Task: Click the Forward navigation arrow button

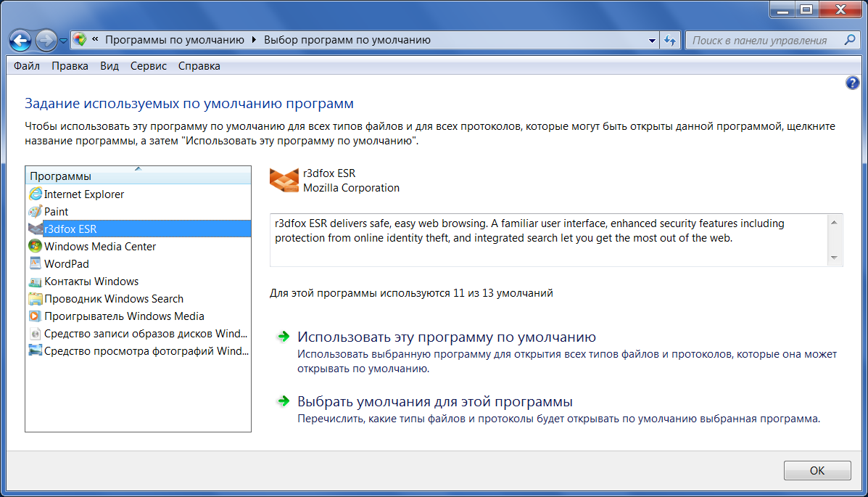Action: point(46,40)
